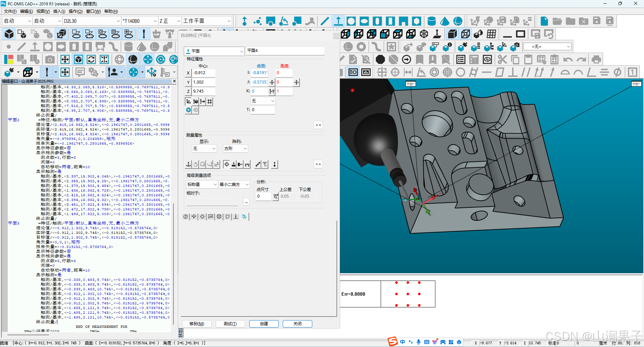Choose the auto cylinder feature icon

tap(432, 21)
